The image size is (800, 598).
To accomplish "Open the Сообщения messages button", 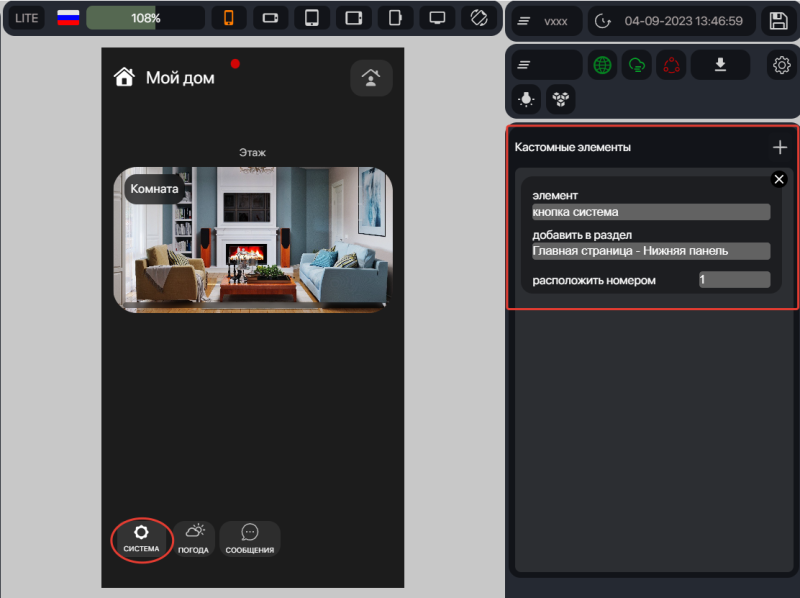I will [x=249, y=539].
